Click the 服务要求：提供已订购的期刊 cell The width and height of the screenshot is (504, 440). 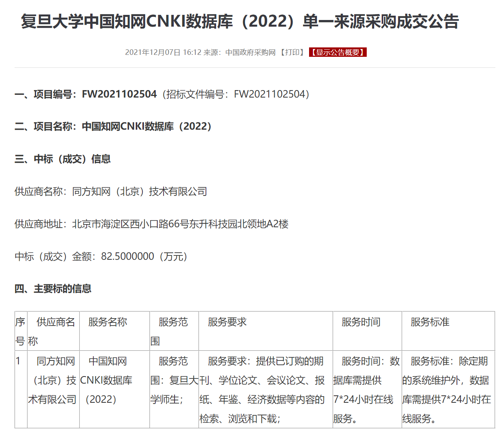coord(266,389)
